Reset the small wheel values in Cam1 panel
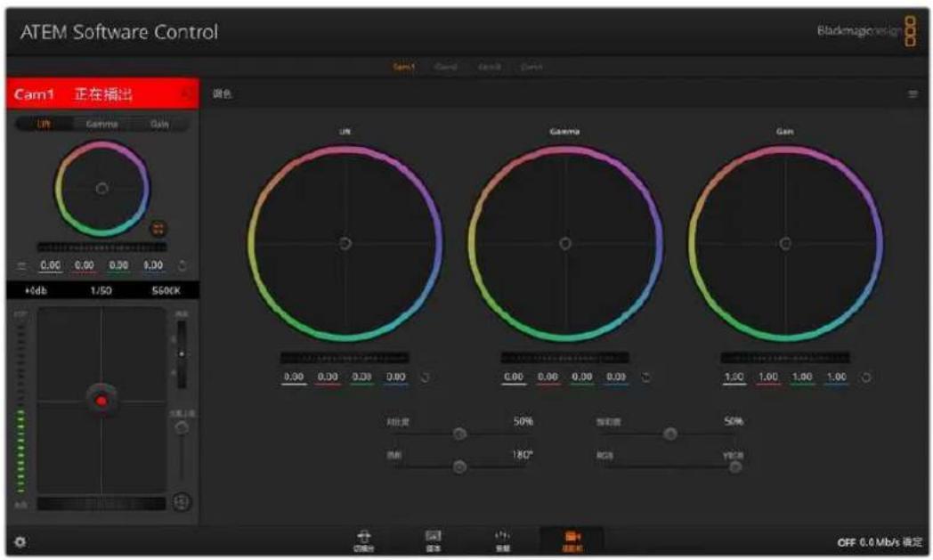933x560 pixels. pos(183,265)
